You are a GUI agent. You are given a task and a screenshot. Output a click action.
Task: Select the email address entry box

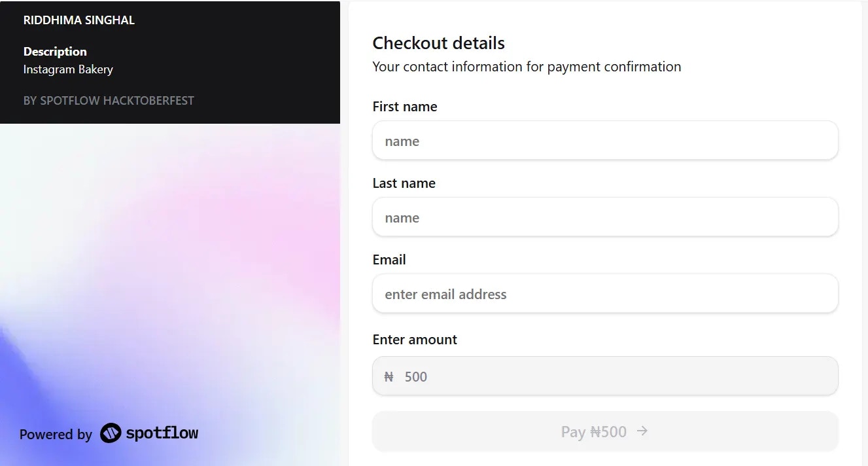(x=605, y=293)
